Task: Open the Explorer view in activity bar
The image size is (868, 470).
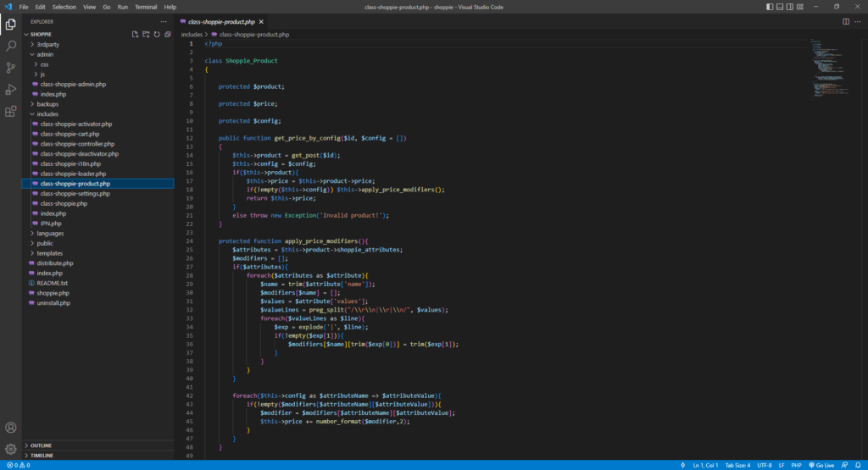Action: [x=10, y=25]
